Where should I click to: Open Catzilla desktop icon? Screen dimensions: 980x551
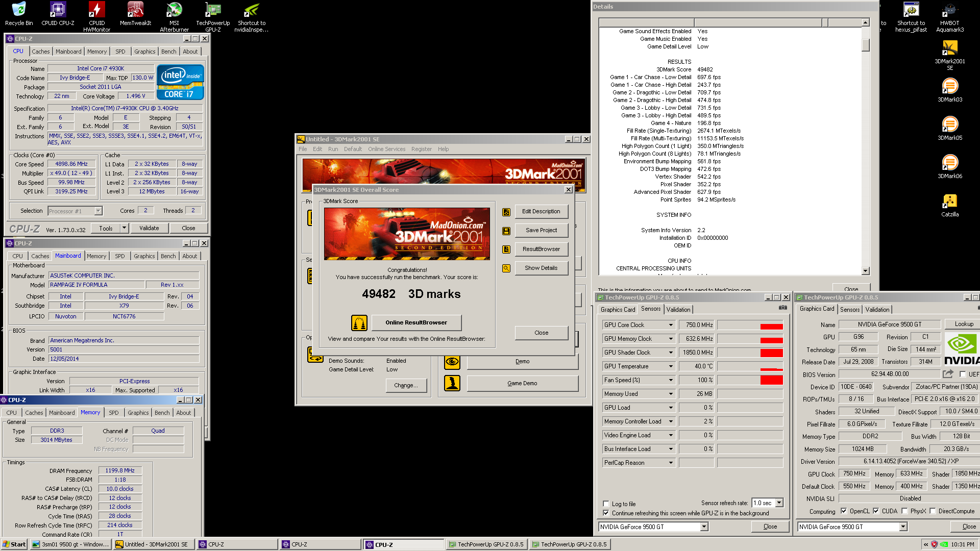tap(950, 205)
